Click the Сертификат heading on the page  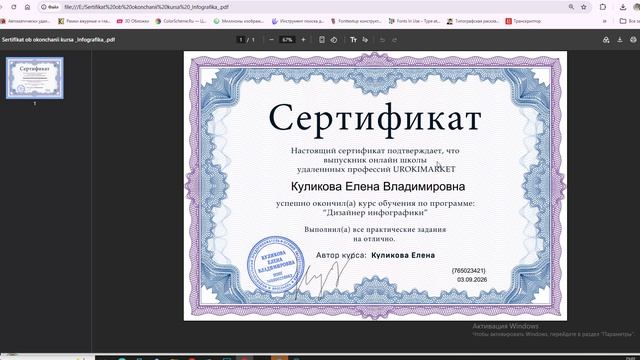375,120
